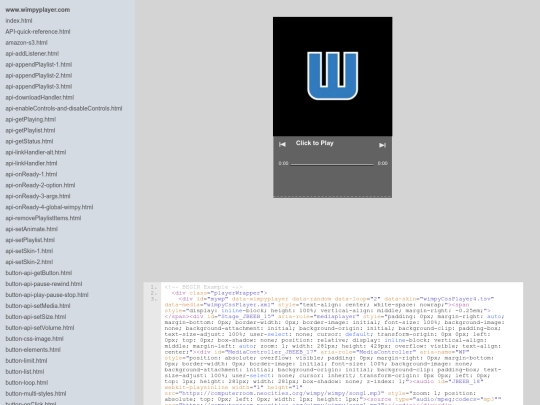Open api-onReady-1.html link

point(31,174)
